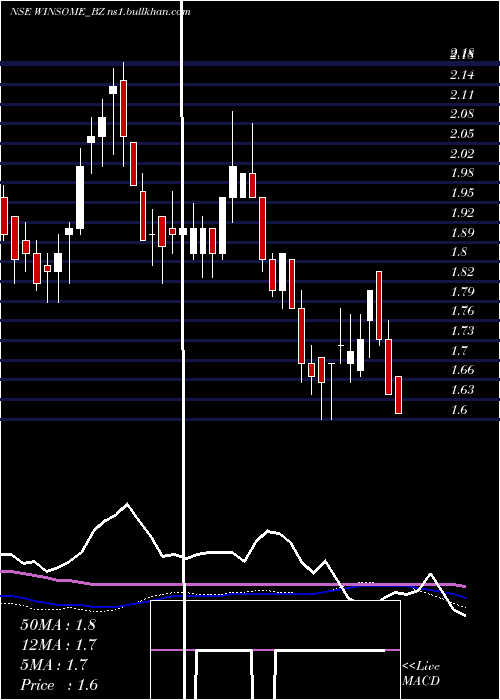Click the 1.95 price axis label
This screenshot has height=700, width=500.
[x=462, y=193]
